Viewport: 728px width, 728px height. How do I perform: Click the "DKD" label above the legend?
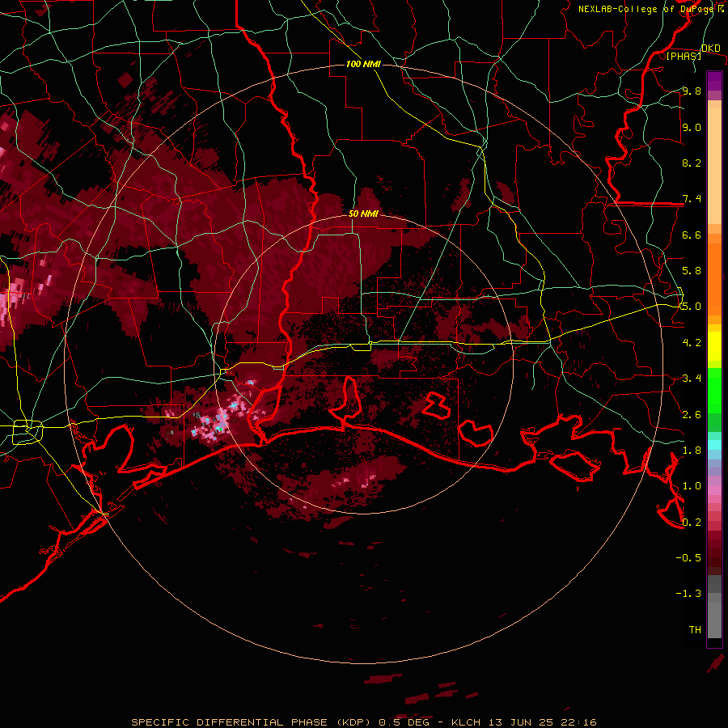[x=711, y=48]
